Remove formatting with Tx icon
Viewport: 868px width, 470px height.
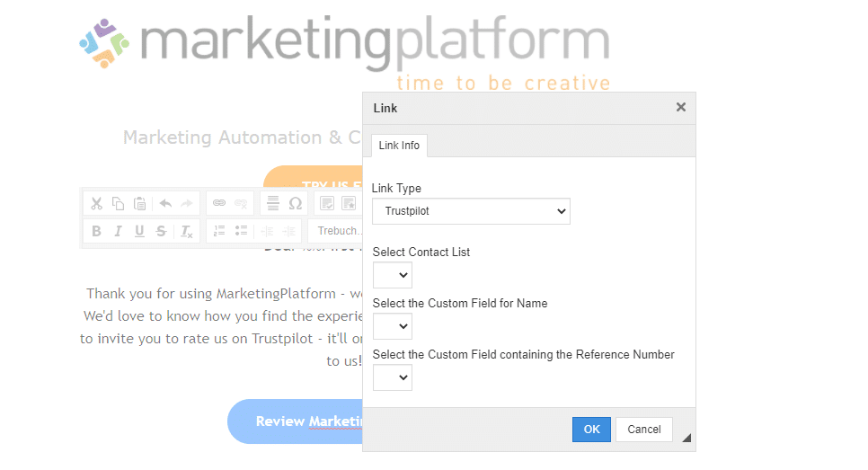[187, 231]
